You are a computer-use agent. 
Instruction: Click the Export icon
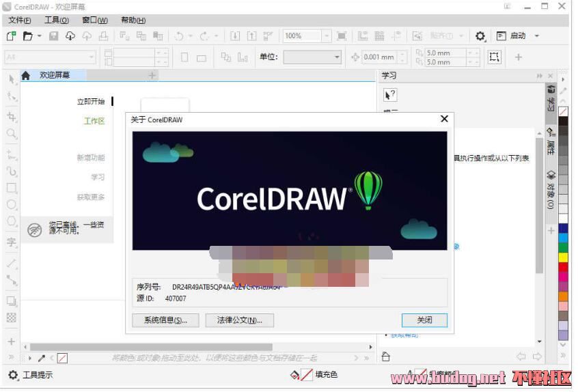pyautogui.click(x=251, y=36)
